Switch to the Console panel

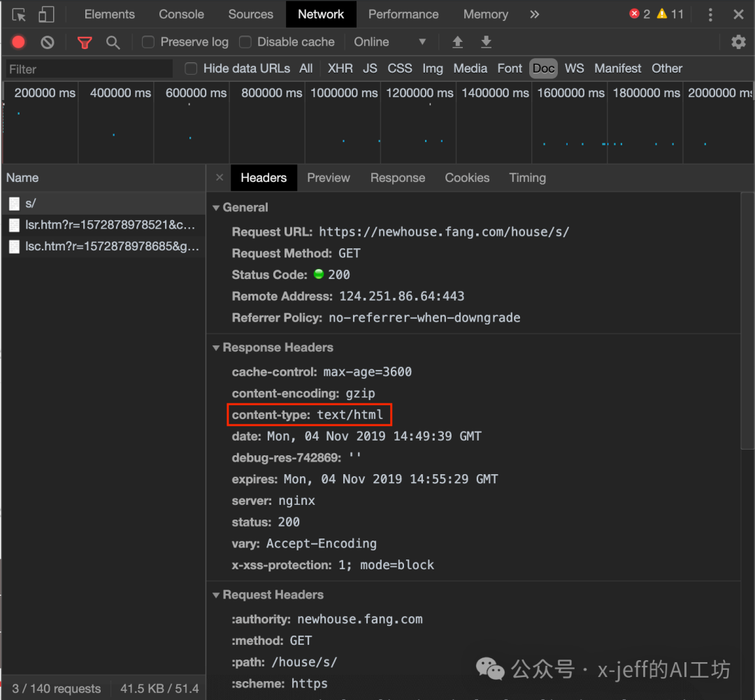181,15
